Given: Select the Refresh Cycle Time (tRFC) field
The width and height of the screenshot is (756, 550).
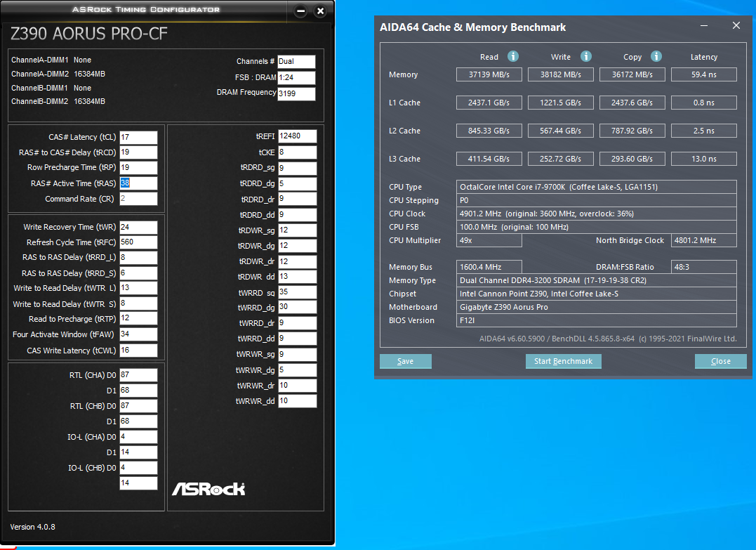Looking at the screenshot, I should coord(138,242).
